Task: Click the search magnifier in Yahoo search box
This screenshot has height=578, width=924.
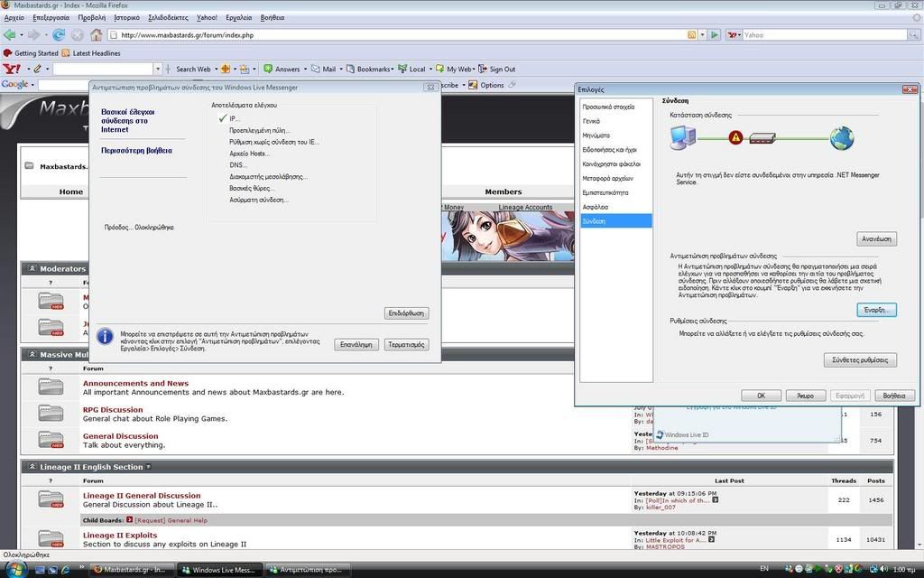Action: tap(914, 35)
